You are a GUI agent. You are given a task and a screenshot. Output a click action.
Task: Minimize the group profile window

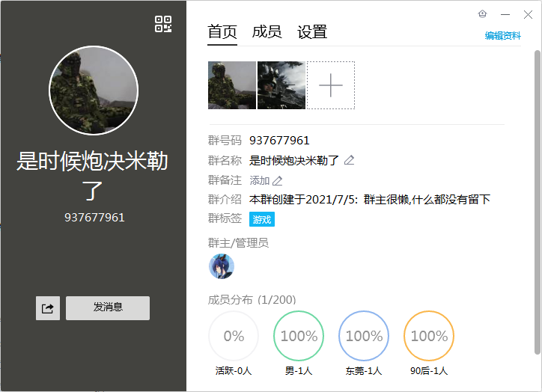(x=505, y=14)
